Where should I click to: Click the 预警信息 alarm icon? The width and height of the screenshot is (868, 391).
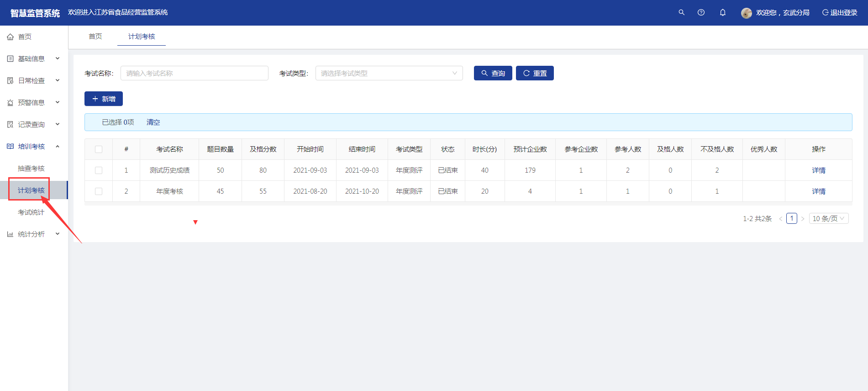[10, 103]
